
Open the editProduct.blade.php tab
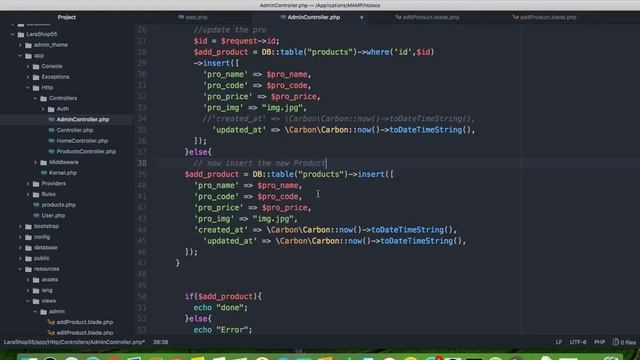pos(427,18)
